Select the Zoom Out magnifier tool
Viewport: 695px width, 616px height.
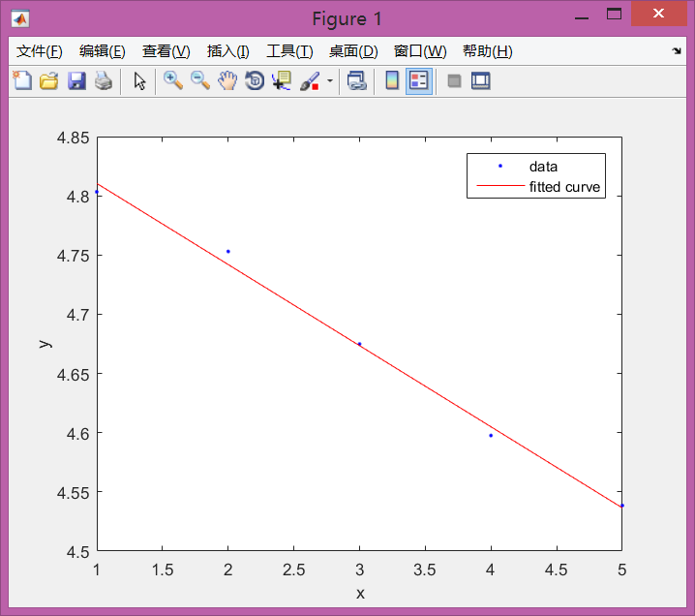tap(200, 81)
